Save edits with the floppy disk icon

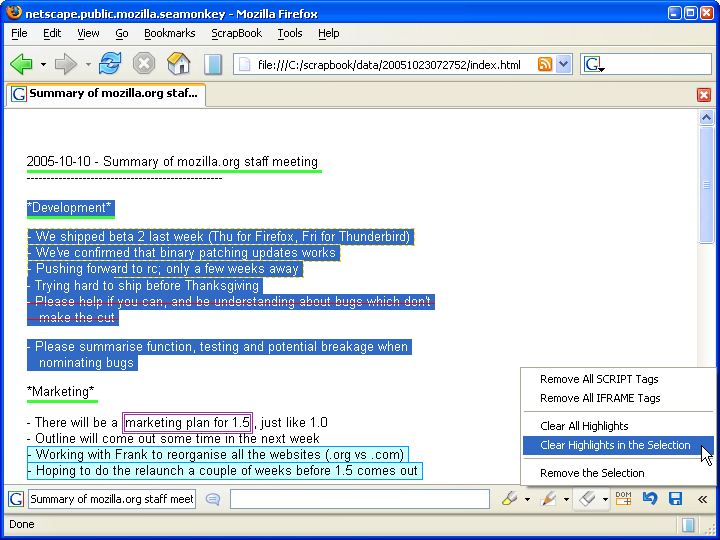point(675,499)
